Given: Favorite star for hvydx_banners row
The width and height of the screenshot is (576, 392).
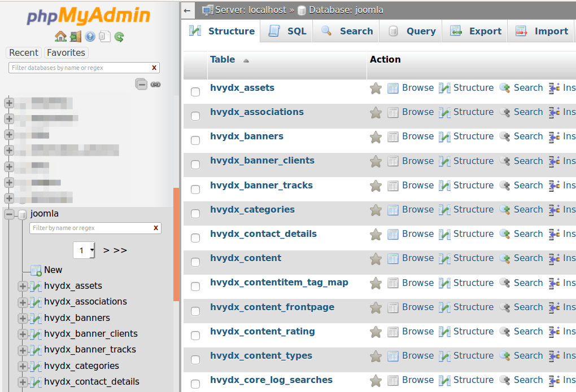Looking at the screenshot, I should 376,137.
